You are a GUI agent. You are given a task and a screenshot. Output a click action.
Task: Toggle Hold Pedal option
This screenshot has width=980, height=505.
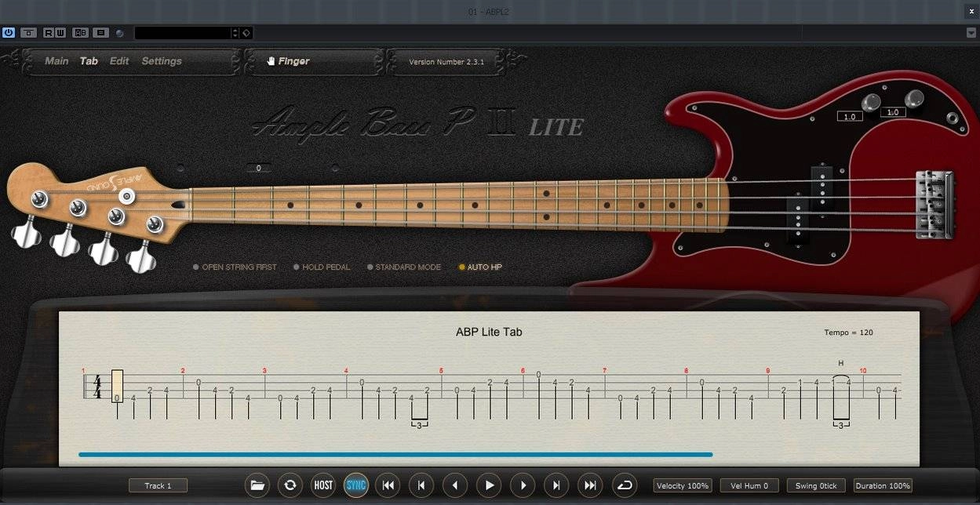pyautogui.click(x=322, y=267)
